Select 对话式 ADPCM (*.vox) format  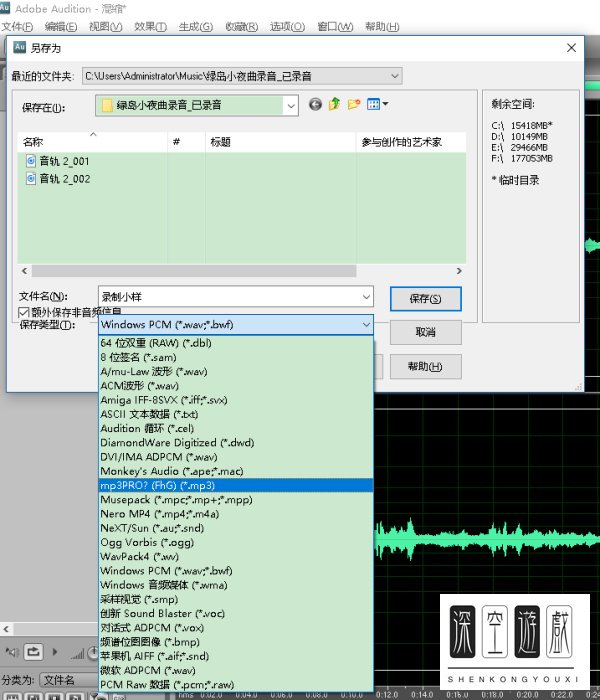236,628
